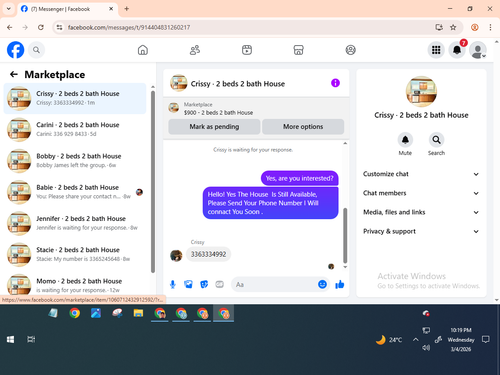Search in conversation magnifier icon
This screenshot has height=375, width=500.
(436, 140)
